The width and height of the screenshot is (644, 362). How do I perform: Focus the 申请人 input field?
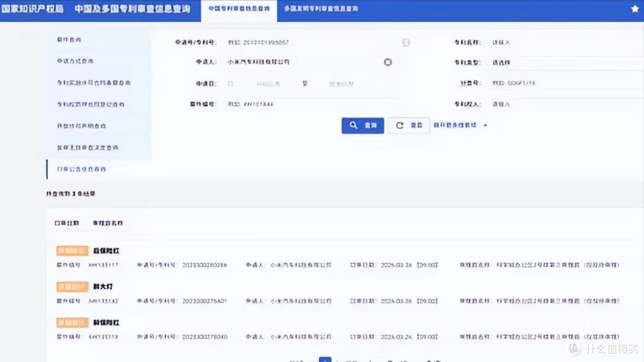click(304, 62)
